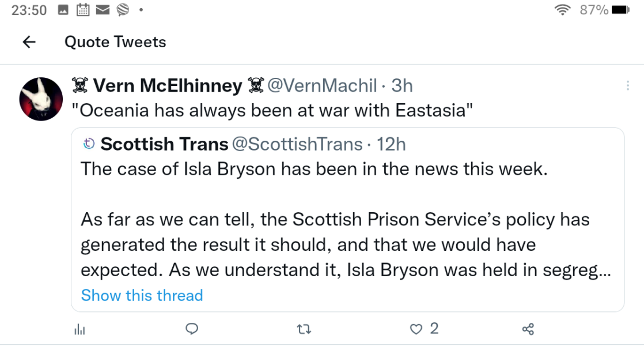Open the Scottish Trans account name

pyautogui.click(x=164, y=144)
